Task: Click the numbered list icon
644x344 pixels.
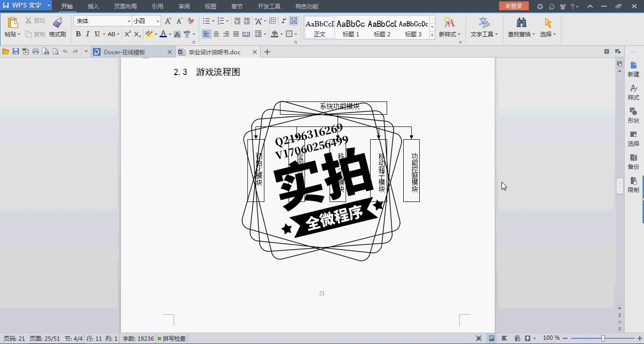Action: 220,21
